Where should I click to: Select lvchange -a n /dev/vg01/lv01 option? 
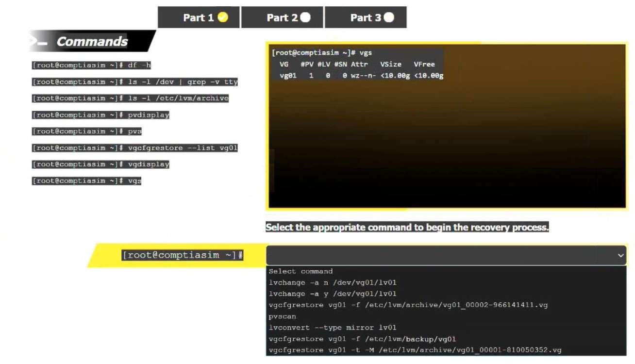pyautogui.click(x=333, y=282)
